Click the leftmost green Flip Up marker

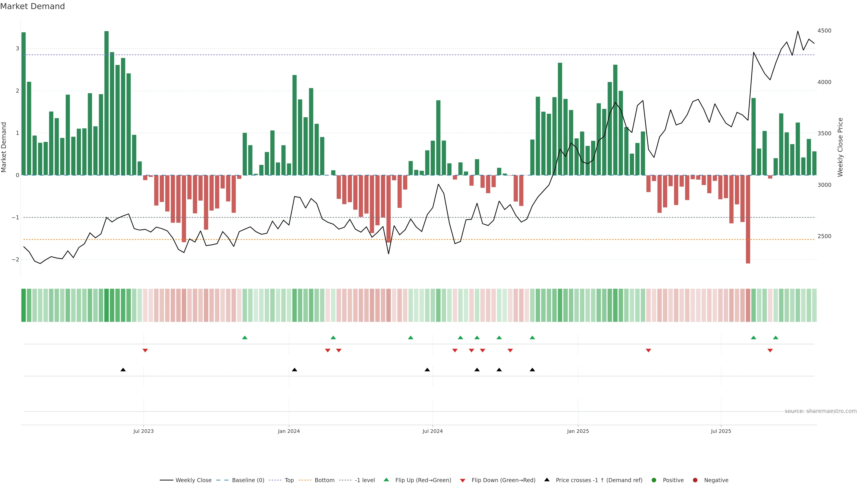click(245, 338)
